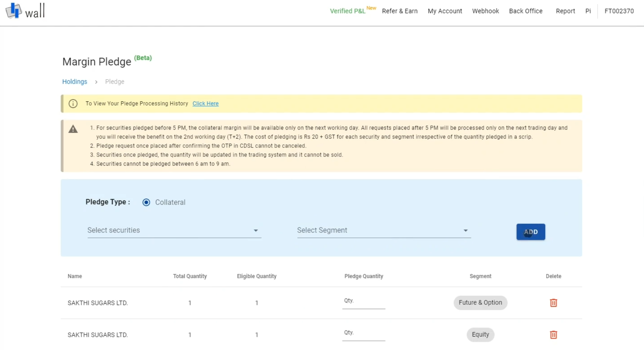This screenshot has height=350, width=644.
Task: Open the Refer & Earn page
Action: (400, 11)
